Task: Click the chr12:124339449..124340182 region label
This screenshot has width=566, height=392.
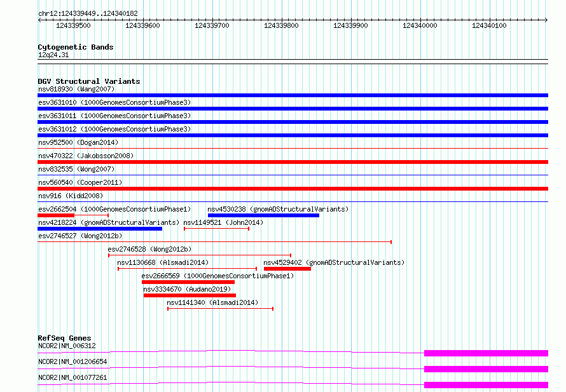Action: 88,13
